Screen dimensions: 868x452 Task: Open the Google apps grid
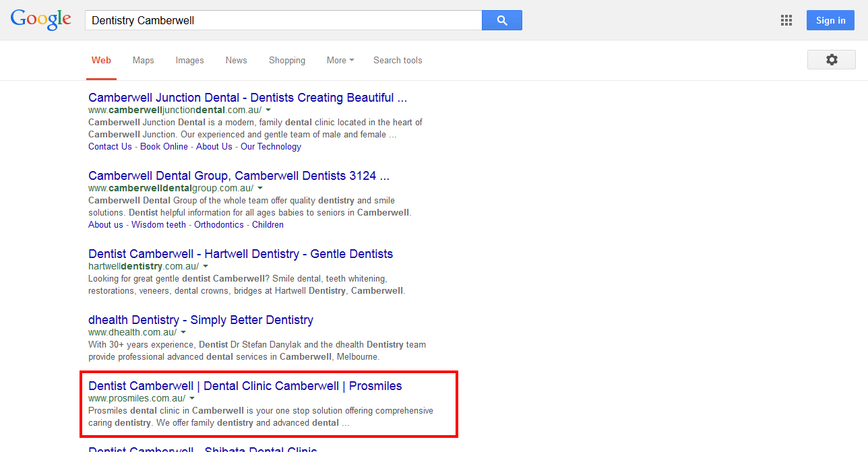click(x=786, y=20)
